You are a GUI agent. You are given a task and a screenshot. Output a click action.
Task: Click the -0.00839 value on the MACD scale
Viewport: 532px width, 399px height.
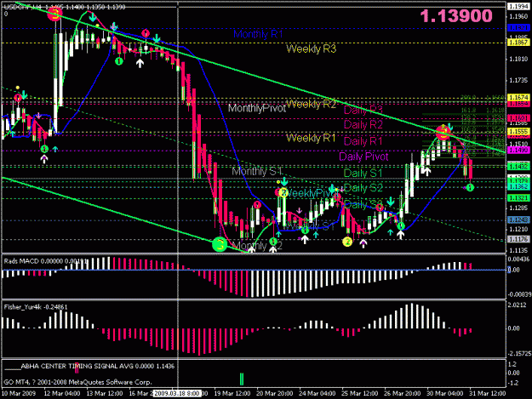pos(519,294)
